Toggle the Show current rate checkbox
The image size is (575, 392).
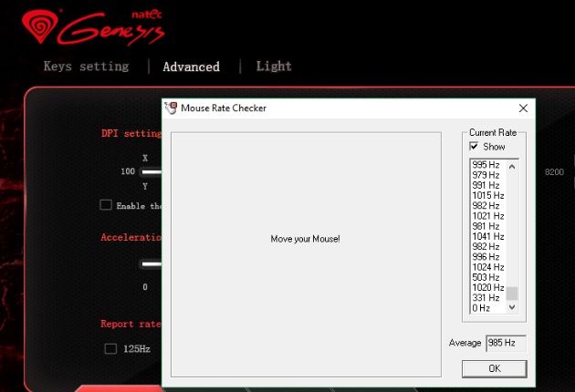coord(474,146)
